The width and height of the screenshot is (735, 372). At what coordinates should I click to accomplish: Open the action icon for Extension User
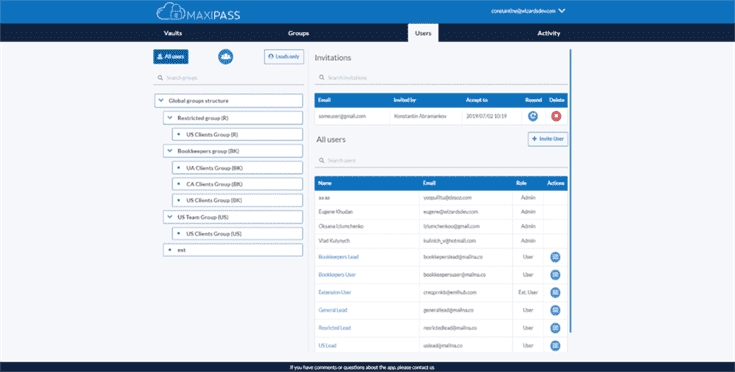pyautogui.click(x=555, y=293)
